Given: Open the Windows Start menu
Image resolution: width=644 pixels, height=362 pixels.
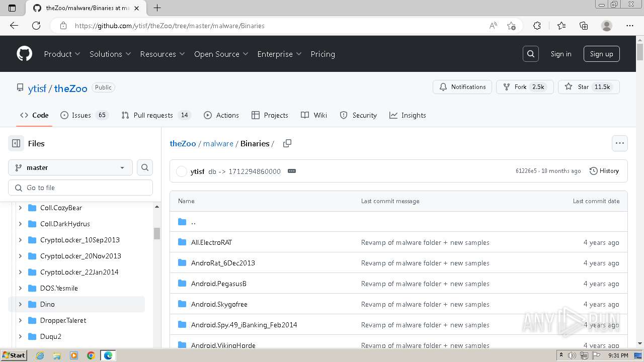Looking at the screenshot, I should click(14, 355).
